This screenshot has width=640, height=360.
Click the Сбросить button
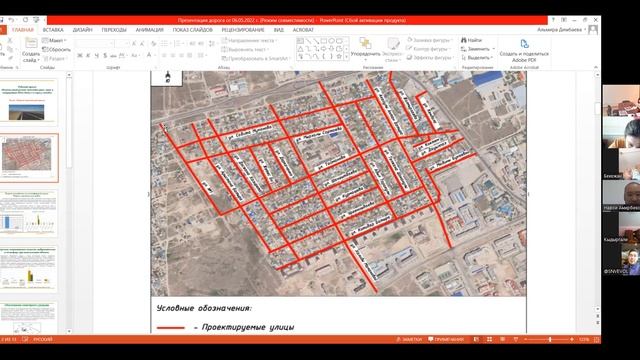(x=56, y=49)
